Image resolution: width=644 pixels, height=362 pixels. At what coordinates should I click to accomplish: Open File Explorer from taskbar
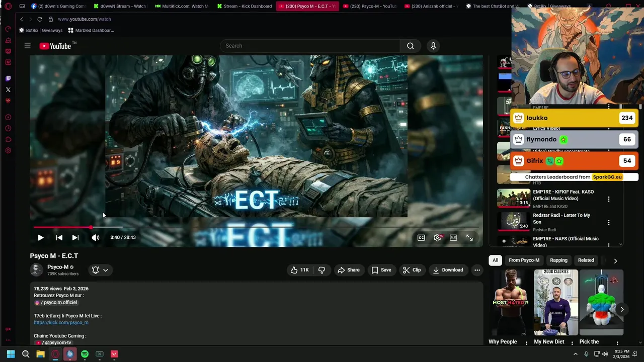click(x=40, y=354)
